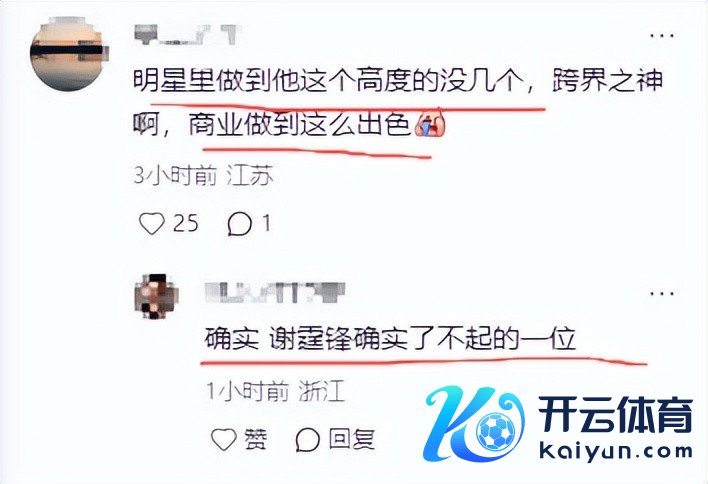The image size is (708, 484).
Task: Click the reply count 1
Action: [267, 223]
